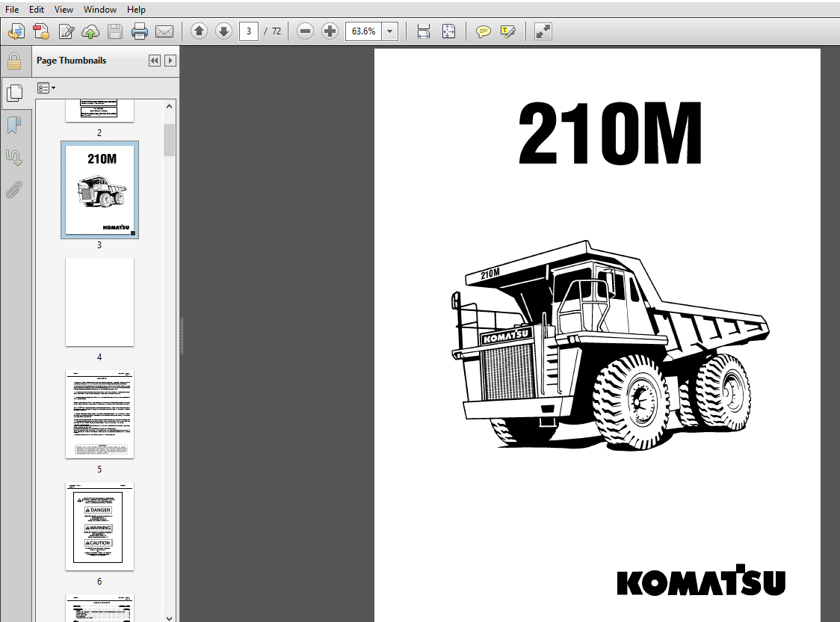Open the Window menu
The width and height of the screenshot is (840, 622).
click(99, 10)
